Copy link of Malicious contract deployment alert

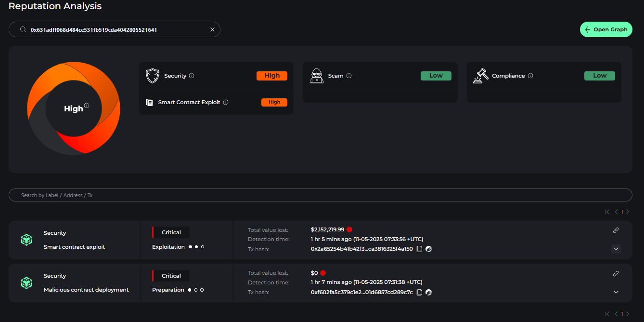coord(616,273)
